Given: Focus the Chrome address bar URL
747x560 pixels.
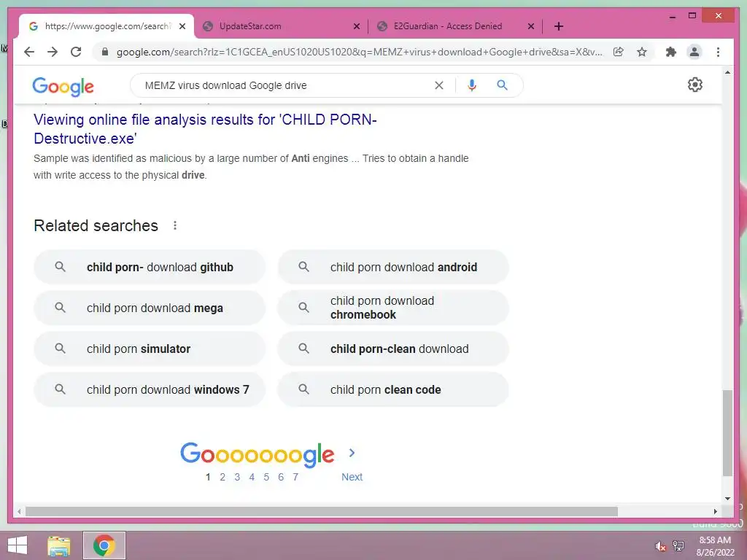Looking at the screenshot, I should point(359,52).
